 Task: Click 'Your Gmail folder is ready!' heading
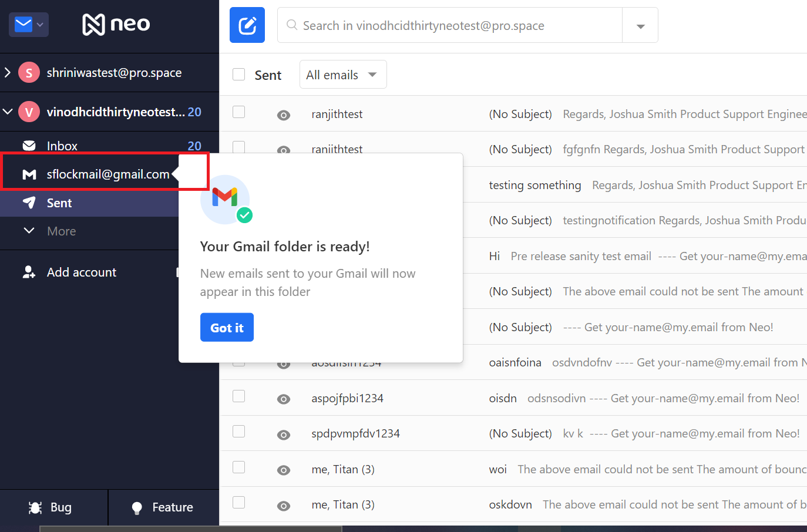(285, 247)
